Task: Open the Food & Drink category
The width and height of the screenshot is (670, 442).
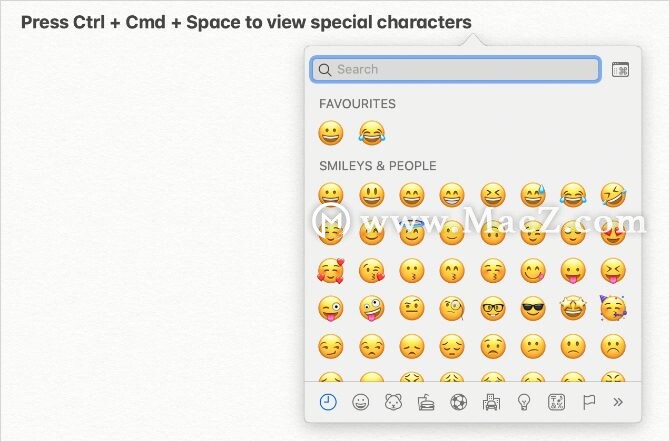Action: click(426, 402)
